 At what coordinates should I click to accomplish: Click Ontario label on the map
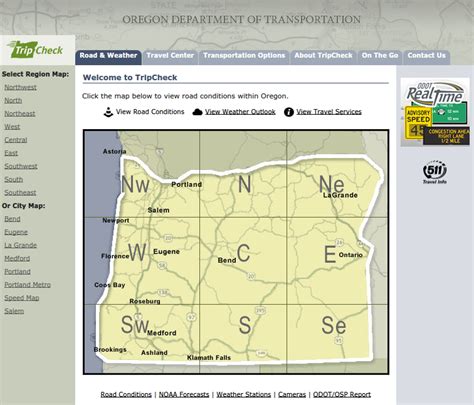pyautogui.click(x=351, y=255)
